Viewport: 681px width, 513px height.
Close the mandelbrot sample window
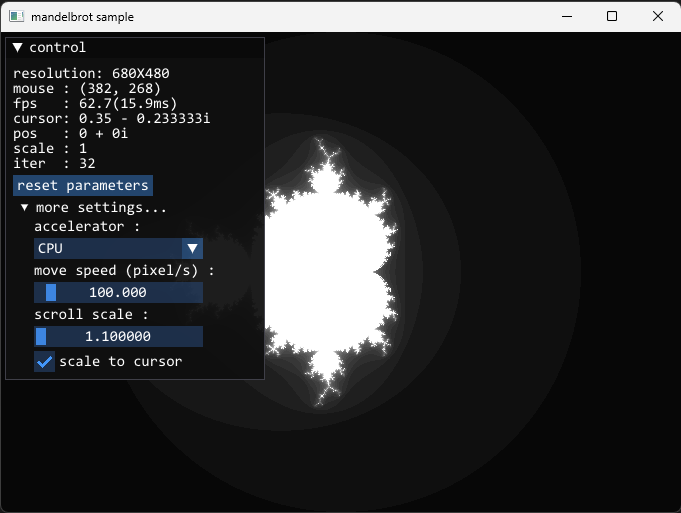[657, 16]
